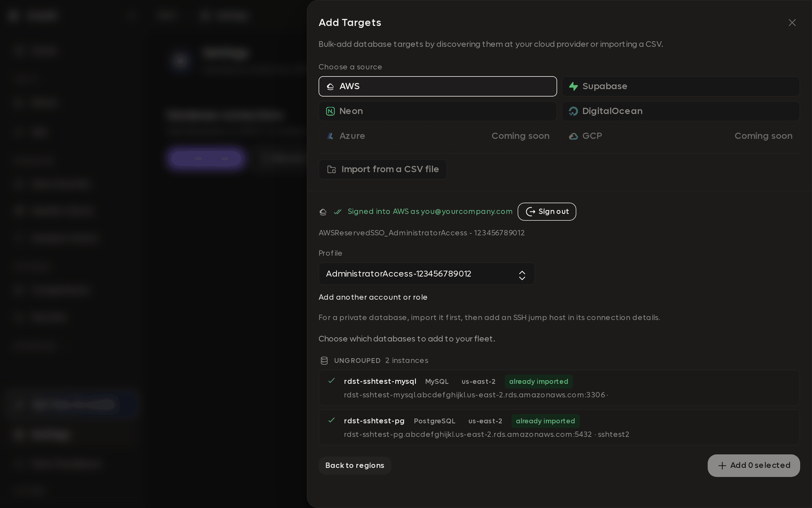Click the us-east-2 region on the PostgreSQL row

tap(485, 421)
